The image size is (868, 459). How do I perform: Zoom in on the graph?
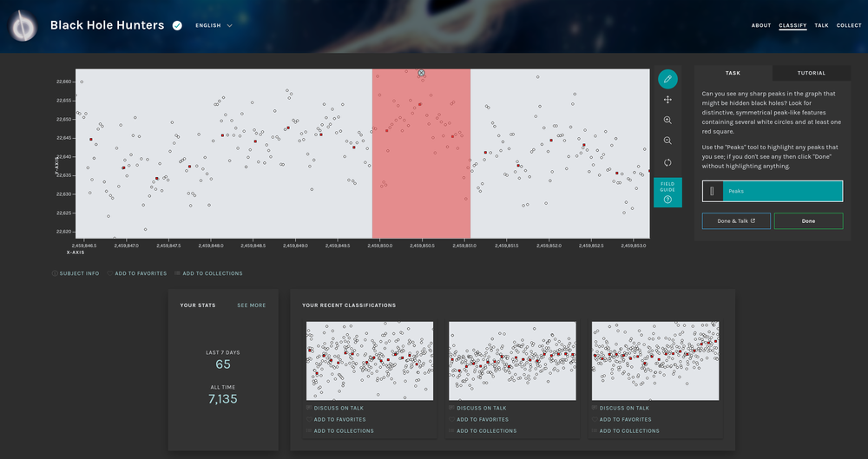tap(667, 121)
